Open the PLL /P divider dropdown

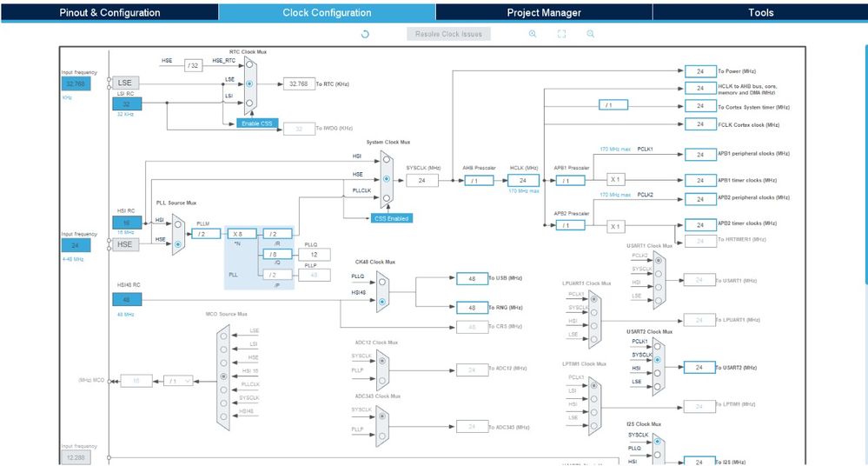point(277,274)
